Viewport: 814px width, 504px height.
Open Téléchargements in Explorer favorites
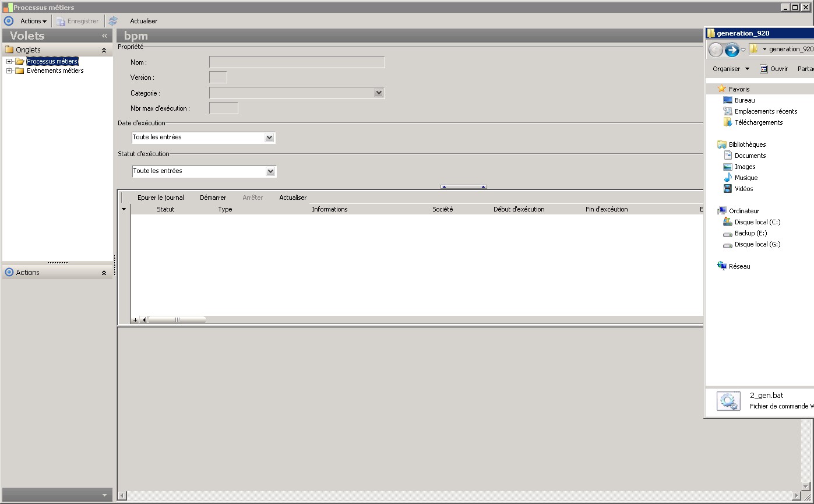click(759, 122)
